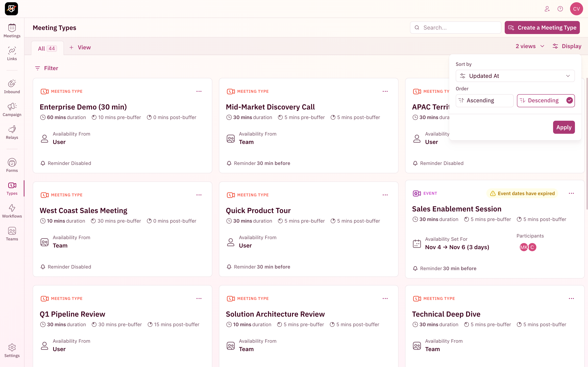Screen dimensions: 588x367
Task: Select Descending order option
Action: 546,101
